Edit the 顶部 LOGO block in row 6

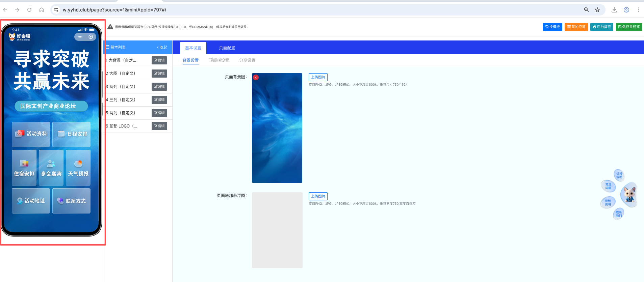pyautogui.click(x=159, y=126)
